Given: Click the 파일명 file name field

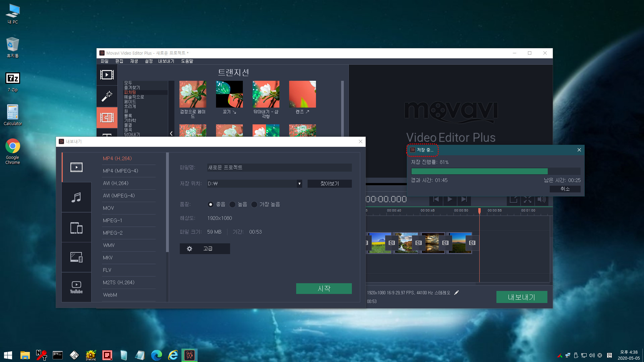Looking at the screenshot, I should coord(279,167).
